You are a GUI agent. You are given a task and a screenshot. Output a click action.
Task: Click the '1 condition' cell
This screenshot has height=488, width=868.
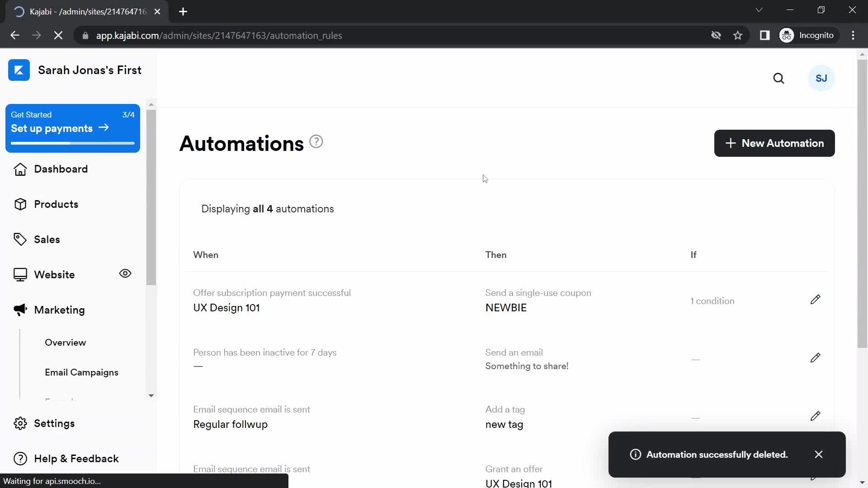(x=712, y=301)
